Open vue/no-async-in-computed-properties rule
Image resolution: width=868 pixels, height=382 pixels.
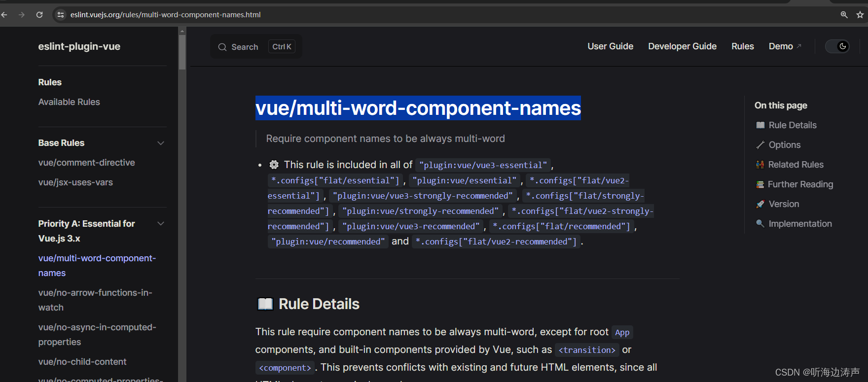pos(97,335)
